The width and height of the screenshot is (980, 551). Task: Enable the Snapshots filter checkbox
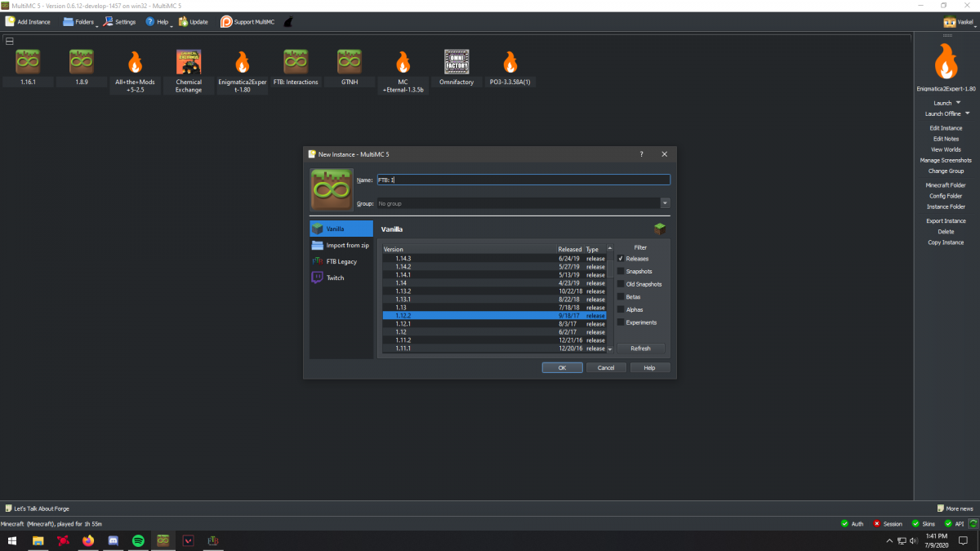(x=621, y=271)
